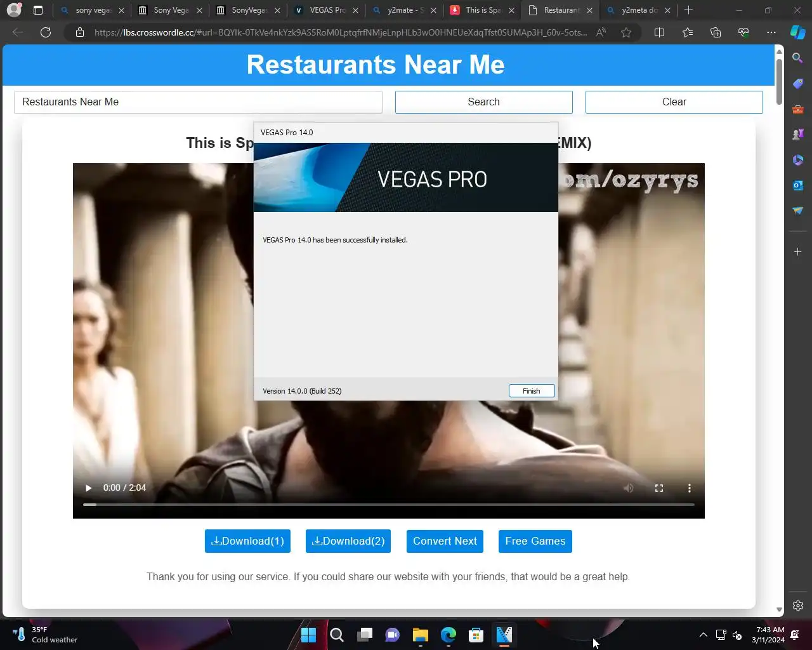The image size is (812, 650).
Task: Refresh the current page
Action: pyautogui.click(x=46, y=32)
